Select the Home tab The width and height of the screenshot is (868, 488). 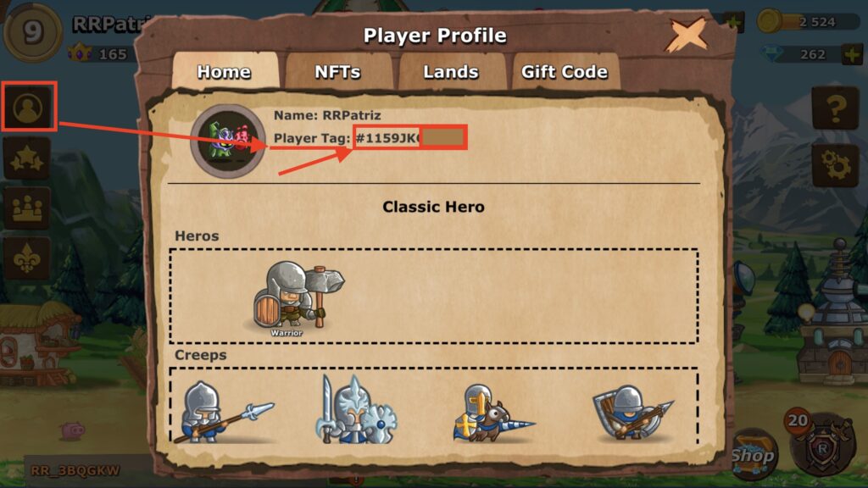[224, 72]
